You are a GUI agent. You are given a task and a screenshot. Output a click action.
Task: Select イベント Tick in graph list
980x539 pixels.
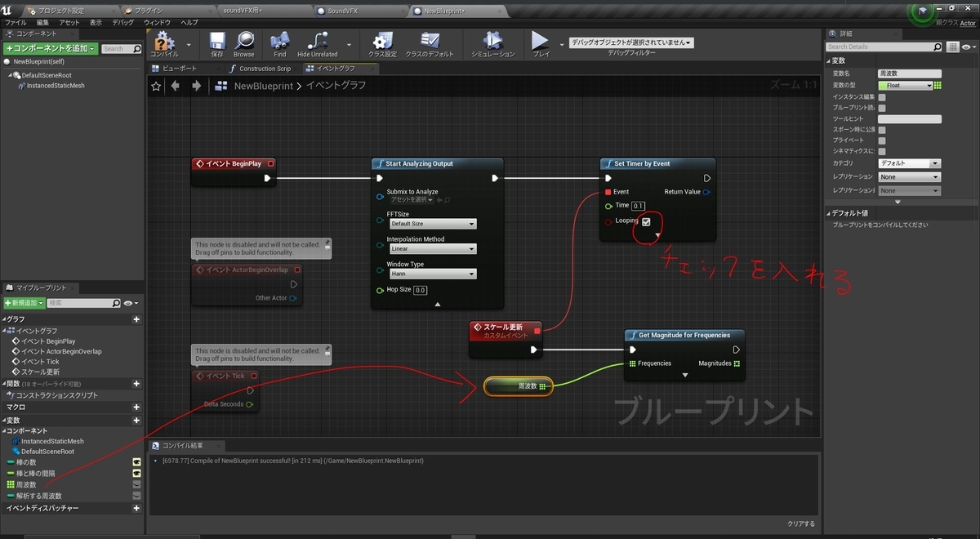39,361
